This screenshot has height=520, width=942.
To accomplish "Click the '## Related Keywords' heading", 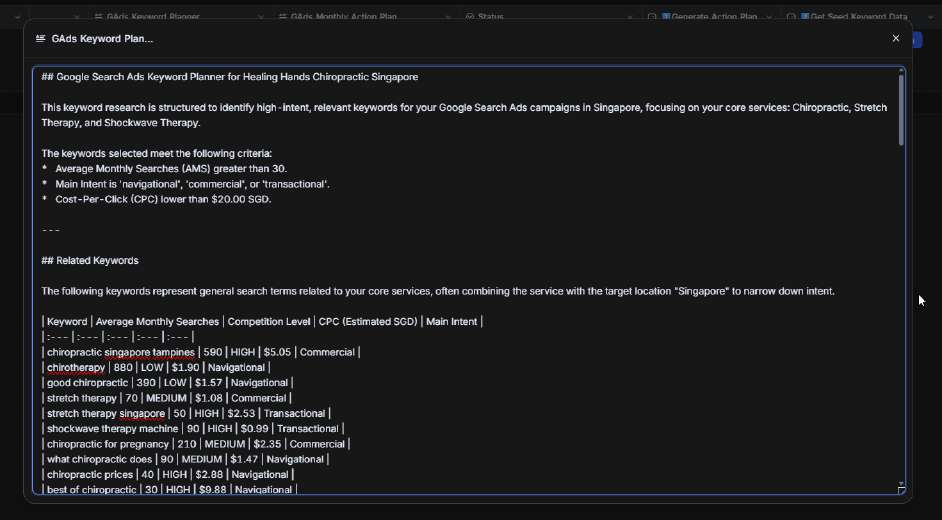I will coord(90,261).
